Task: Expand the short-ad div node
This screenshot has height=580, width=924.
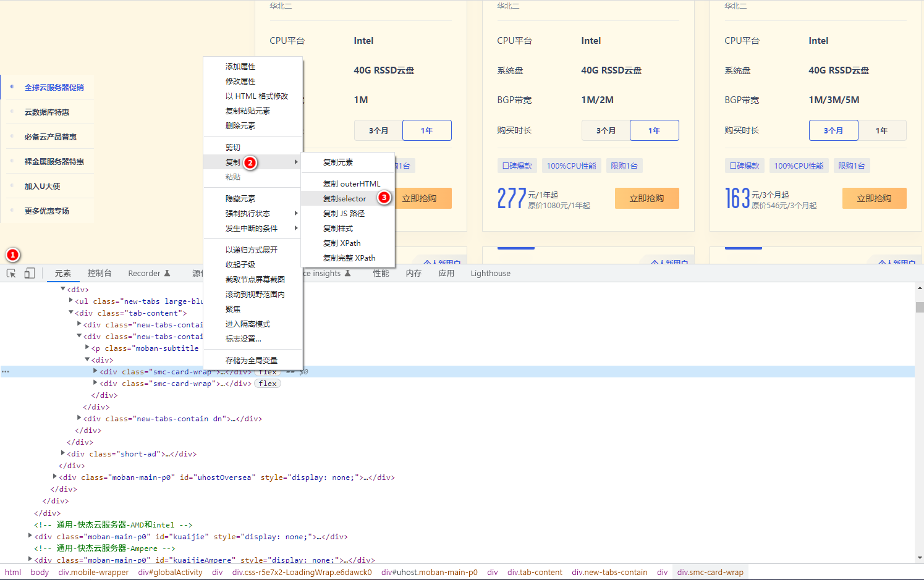Action: point(62,453)
